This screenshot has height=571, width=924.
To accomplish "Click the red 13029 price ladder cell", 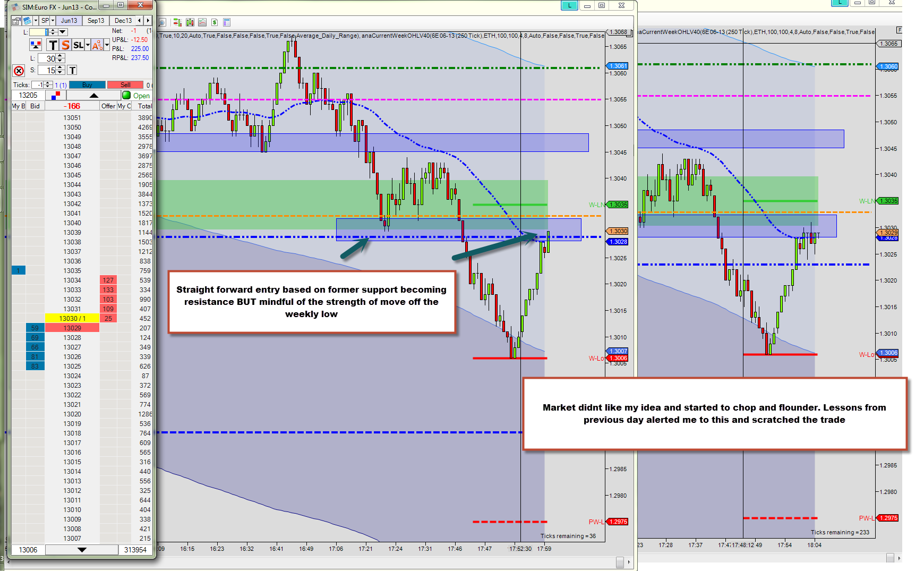I will (x=72, y=328).
